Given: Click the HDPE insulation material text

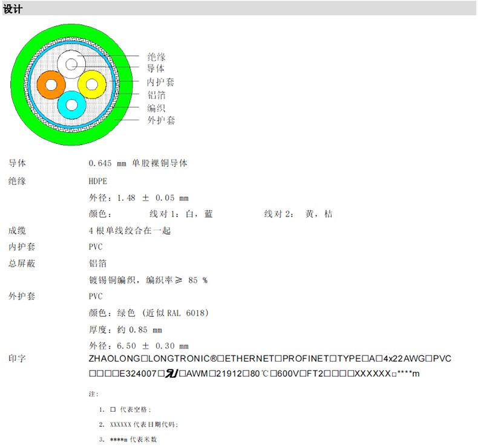Looking at the screenshot, I should 97,181.
